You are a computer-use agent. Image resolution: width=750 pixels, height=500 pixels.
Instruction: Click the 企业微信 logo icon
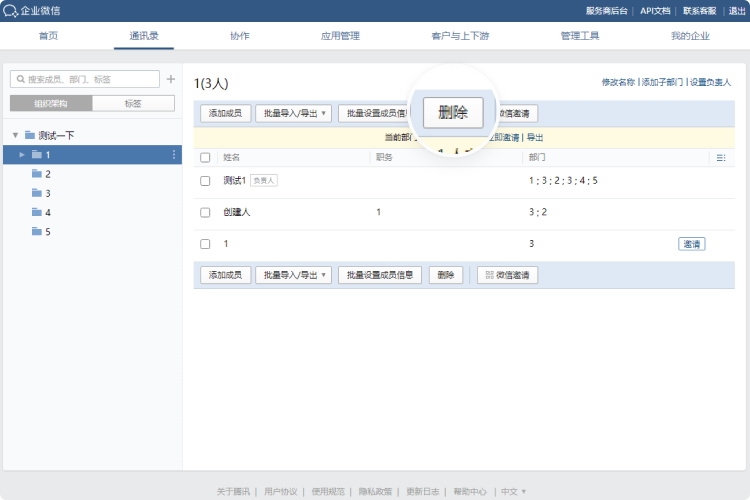coord(10,11)
